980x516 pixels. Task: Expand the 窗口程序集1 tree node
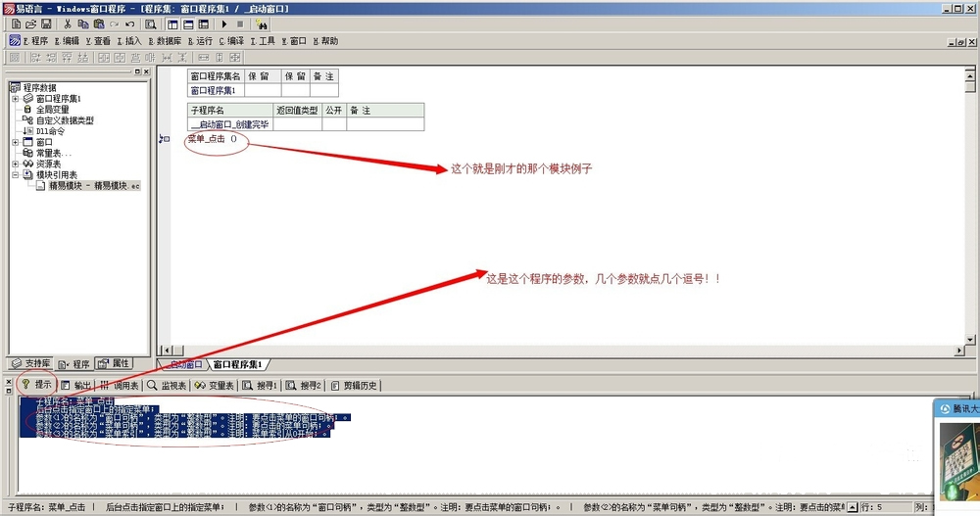pos(16,99)
